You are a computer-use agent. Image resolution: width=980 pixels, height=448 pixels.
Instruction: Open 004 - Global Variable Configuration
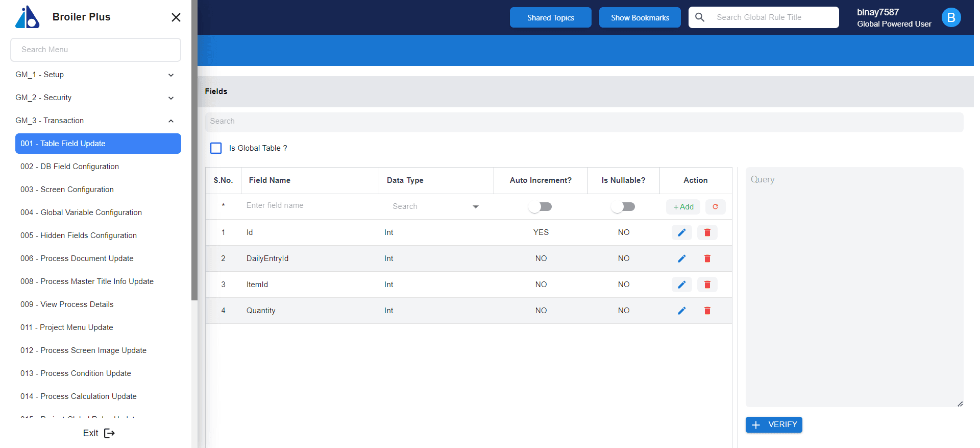click(x=98, y=213)
